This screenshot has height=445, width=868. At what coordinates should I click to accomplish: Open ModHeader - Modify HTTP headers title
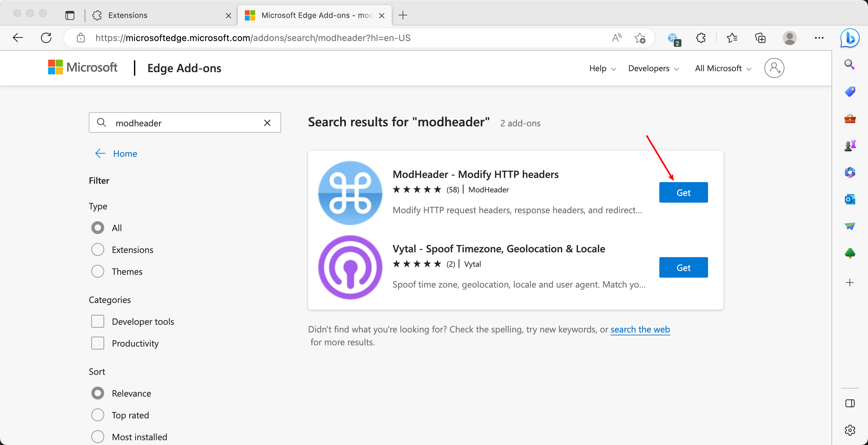tap(475, 174)
